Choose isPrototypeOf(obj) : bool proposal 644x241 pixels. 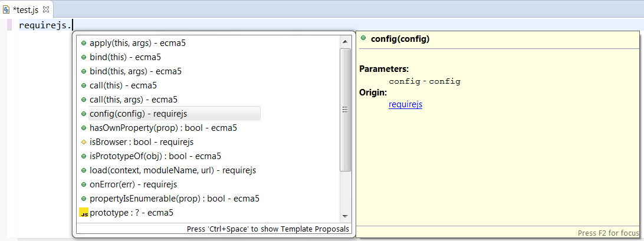[x=156, y=156]
